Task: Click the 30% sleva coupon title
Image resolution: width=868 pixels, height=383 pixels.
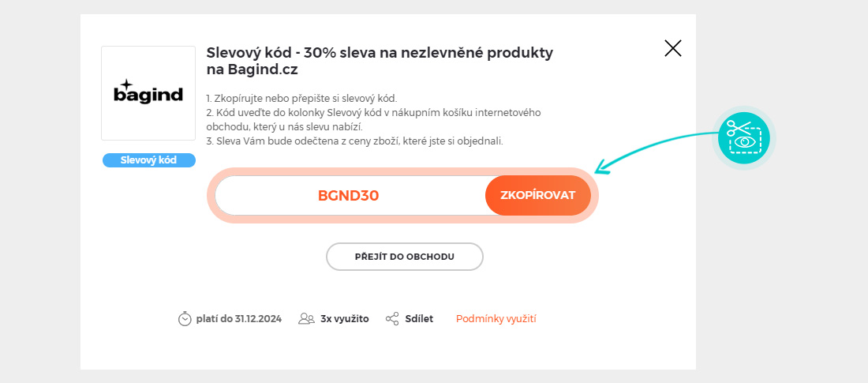Action: (x=379, y=61)
